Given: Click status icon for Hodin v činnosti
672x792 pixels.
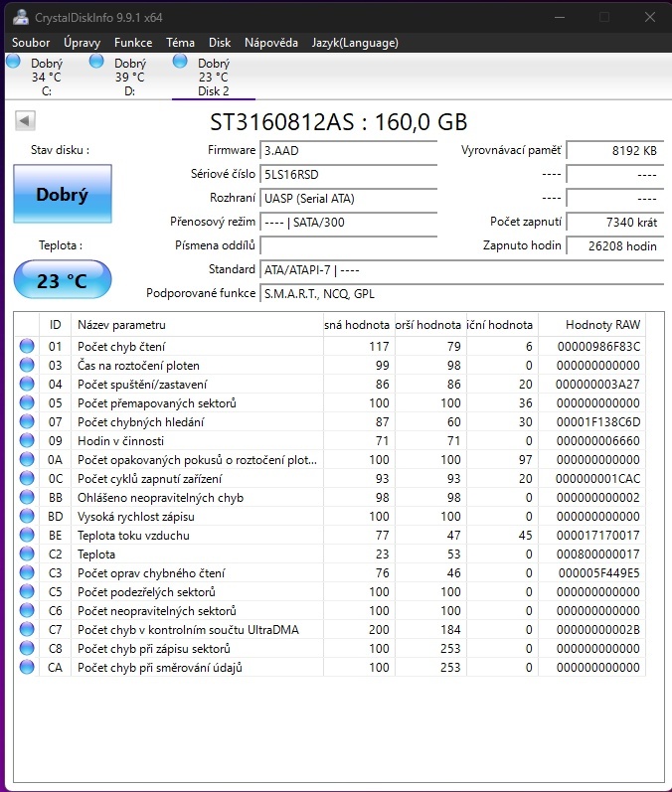Looking at the screenshot, I should tap(27, 440).
